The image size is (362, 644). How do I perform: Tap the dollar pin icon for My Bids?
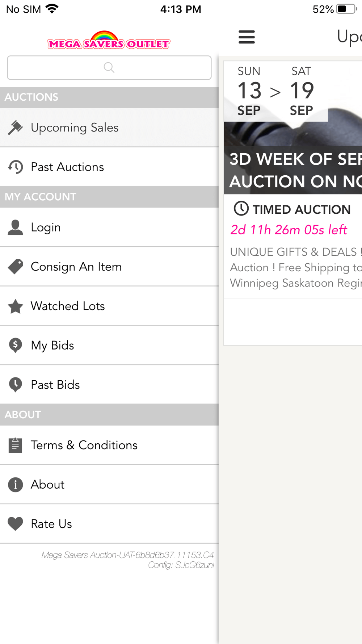coord(15,345)
